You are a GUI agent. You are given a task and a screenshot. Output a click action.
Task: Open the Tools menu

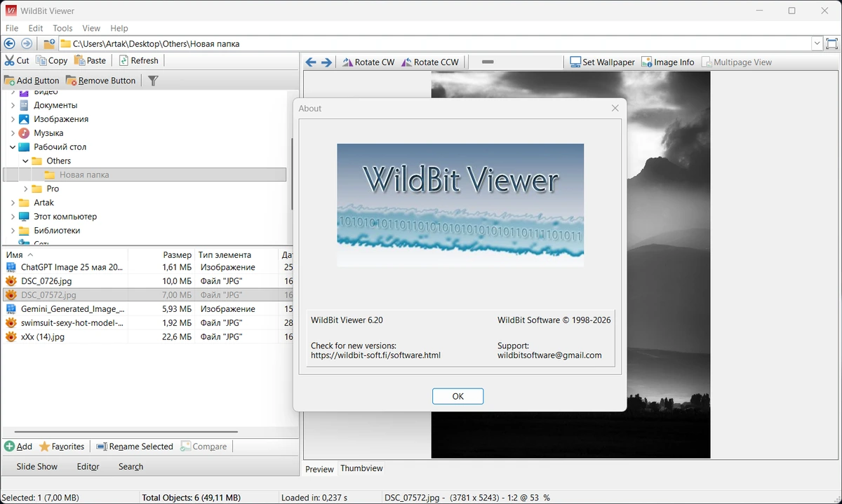click(x=62, y=28)
